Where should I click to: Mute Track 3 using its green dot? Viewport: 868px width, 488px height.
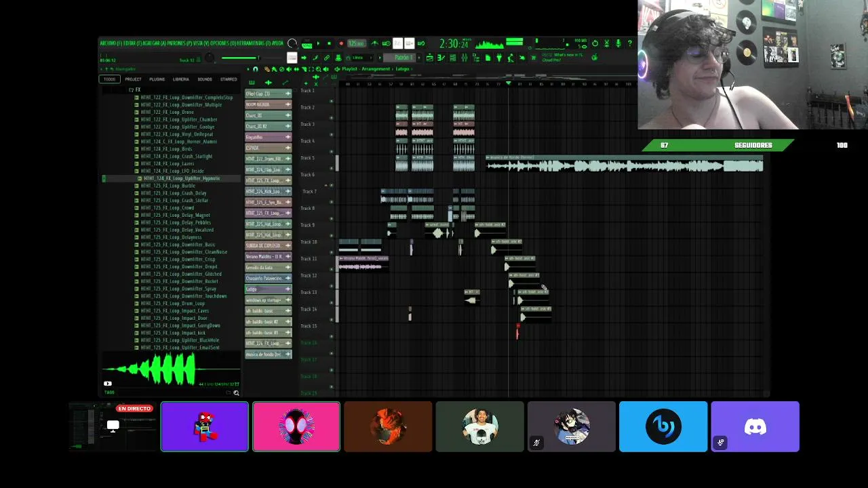pos(332,135)
